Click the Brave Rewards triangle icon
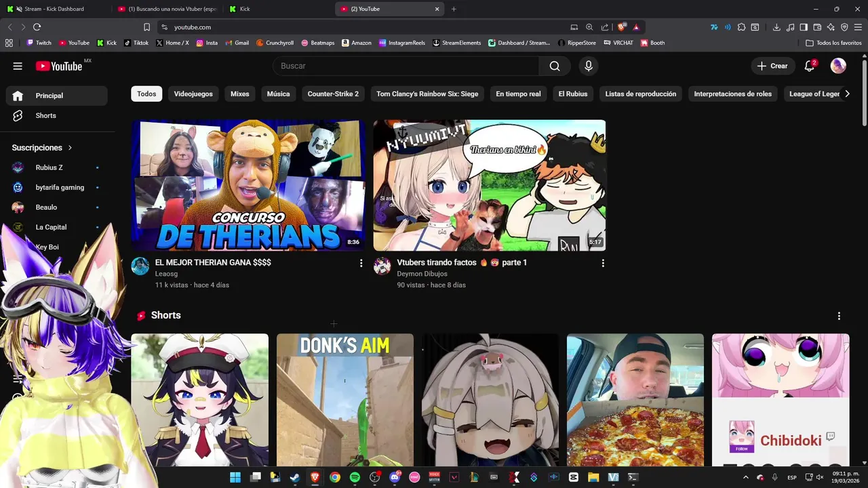This screenshot has width=868, height=488. coord(636,27)
